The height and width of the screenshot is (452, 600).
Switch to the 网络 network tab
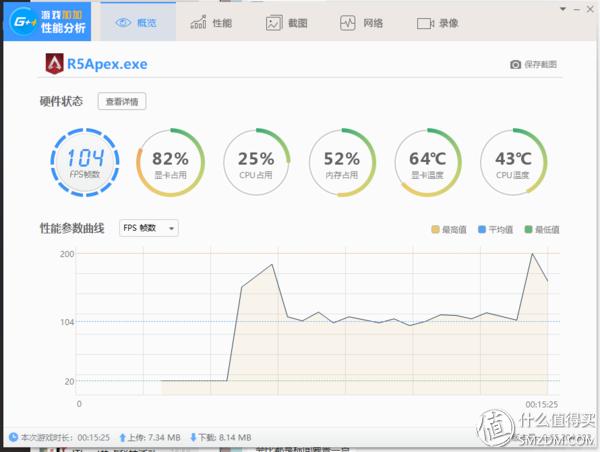point(362,23)
